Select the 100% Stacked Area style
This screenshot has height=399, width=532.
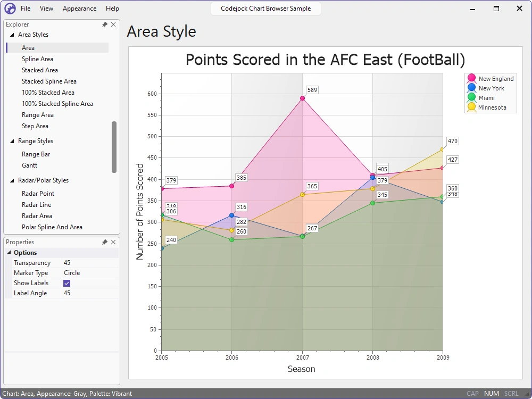[x=48, y=93]
